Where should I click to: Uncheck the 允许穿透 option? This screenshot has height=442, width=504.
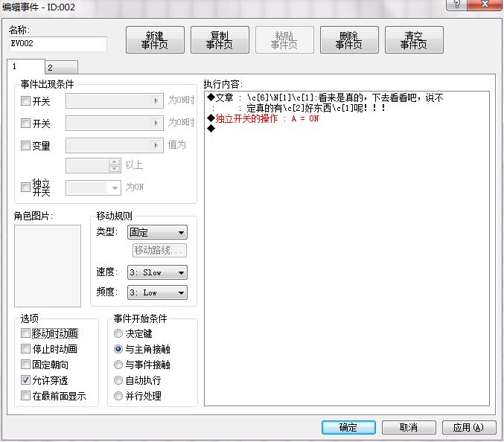click(x=25, y=380)
